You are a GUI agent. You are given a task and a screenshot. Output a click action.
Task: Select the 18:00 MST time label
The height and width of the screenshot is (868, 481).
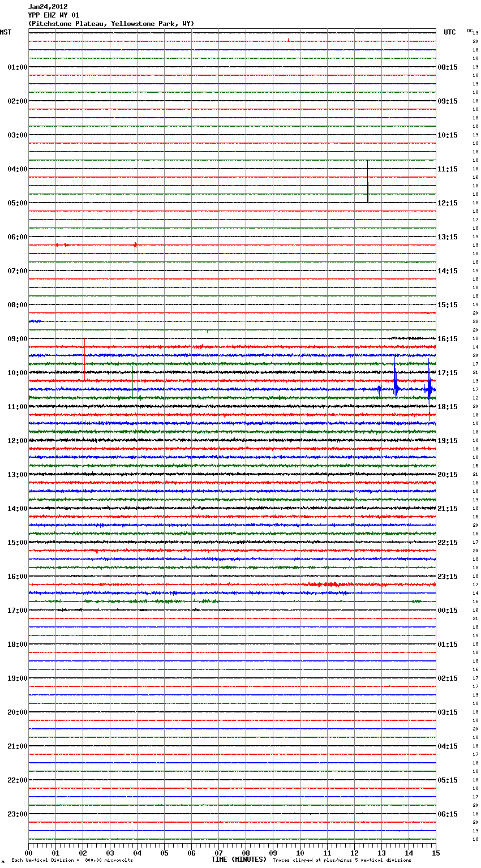tap(18, 644)
